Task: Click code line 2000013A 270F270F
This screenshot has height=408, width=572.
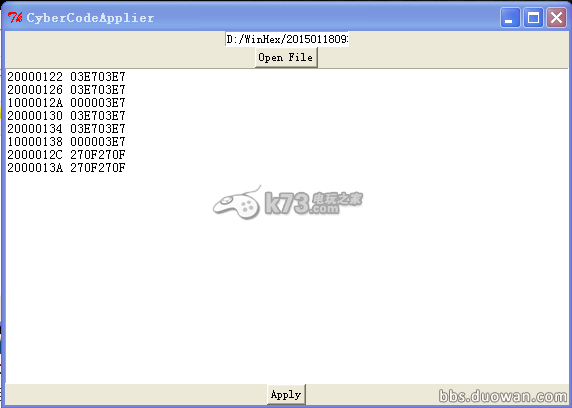Action: click(x=66, y=168)
